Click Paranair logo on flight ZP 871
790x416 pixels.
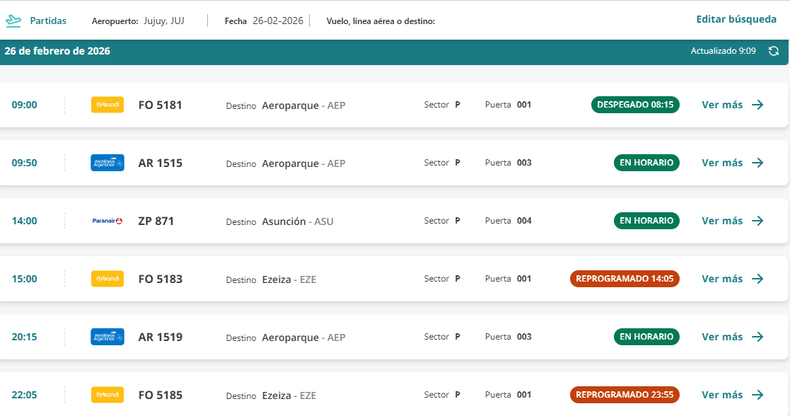(x=107, y=221)
